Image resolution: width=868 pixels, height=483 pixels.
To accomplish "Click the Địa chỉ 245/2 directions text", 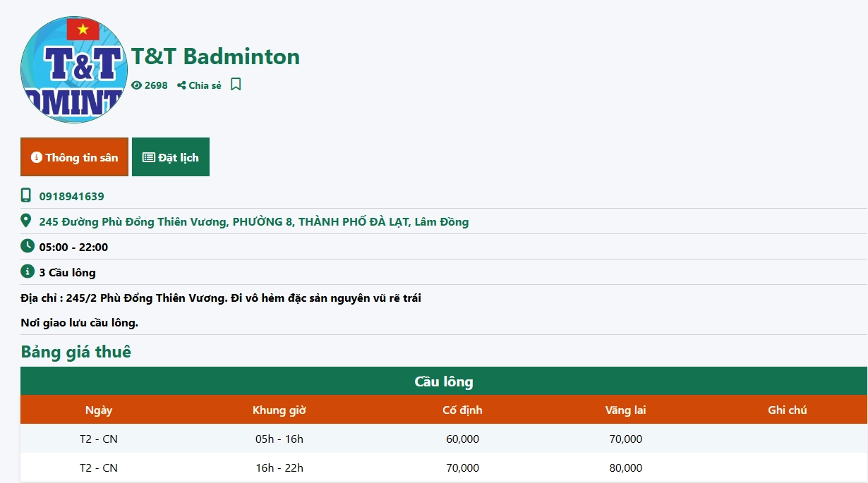I will [x=221, y=298].
